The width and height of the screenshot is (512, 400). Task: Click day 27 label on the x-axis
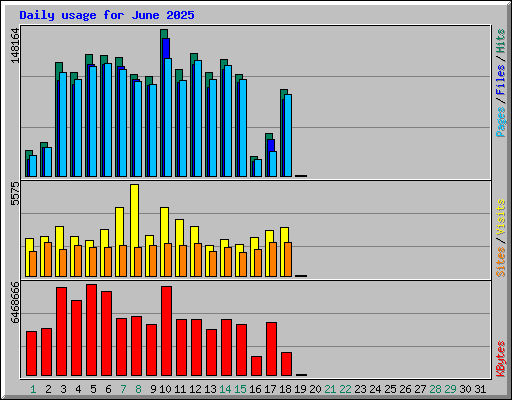[x=420, y=389]
